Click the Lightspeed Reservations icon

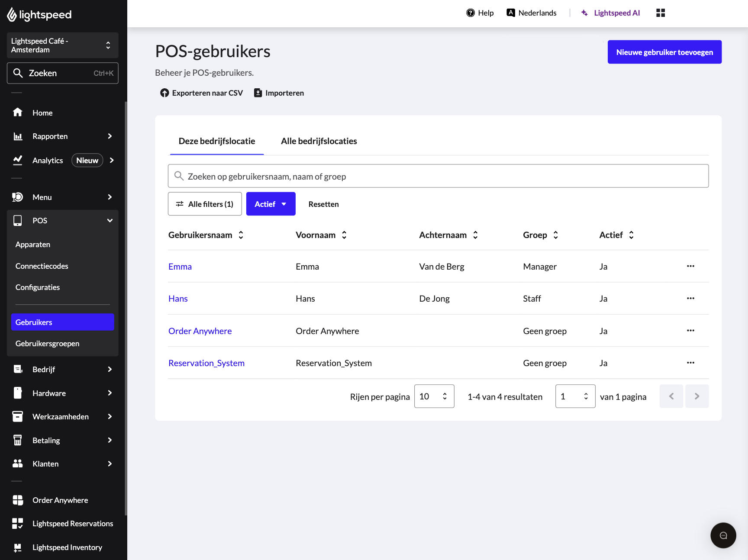point(18,524)
